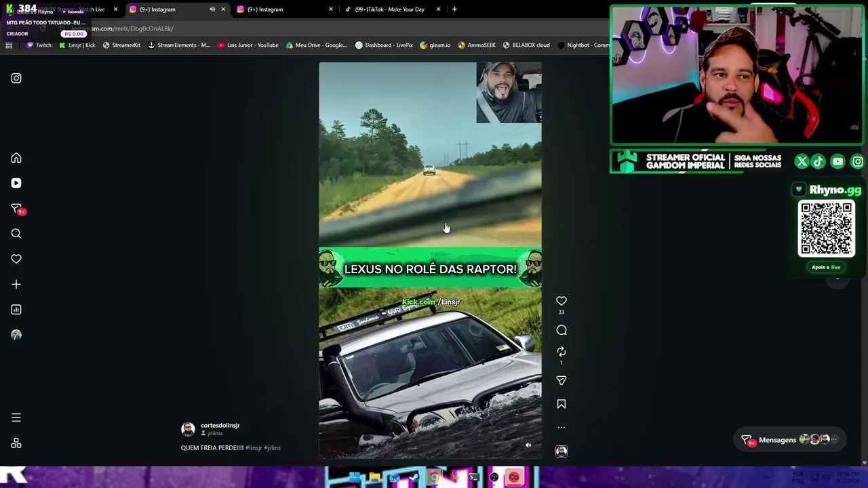The image size is (868, 488).
Task: Open reel audio thumbnail
Action: (561, 451)
